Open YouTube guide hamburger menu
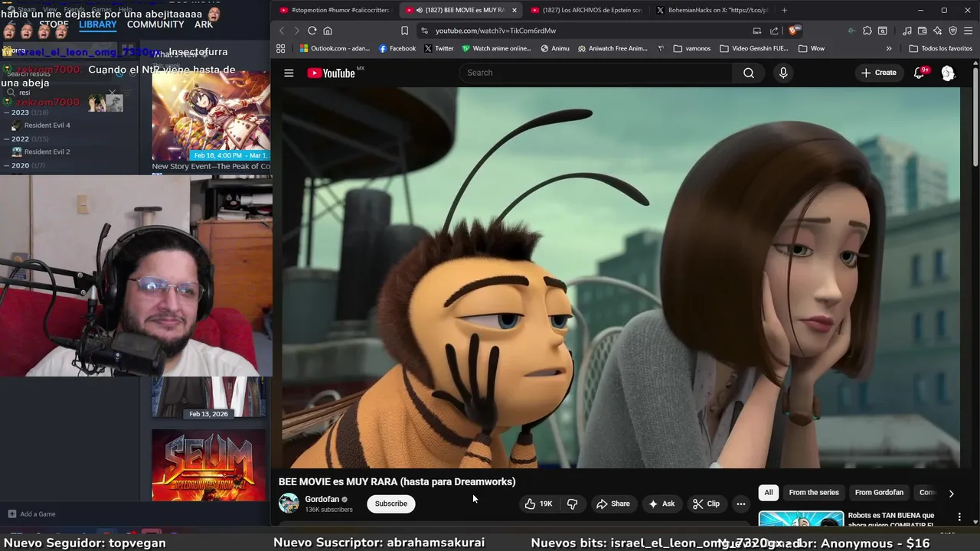The image size is (980, 551). [x=289, y=73]
